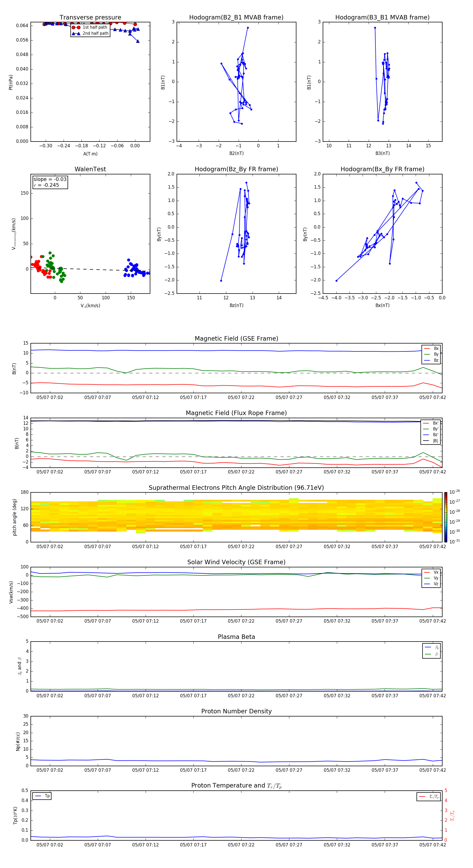Select the Bz entry in GSE magnetic field legend
This screenshot has height=868, width=473.
tap(431, 360)
